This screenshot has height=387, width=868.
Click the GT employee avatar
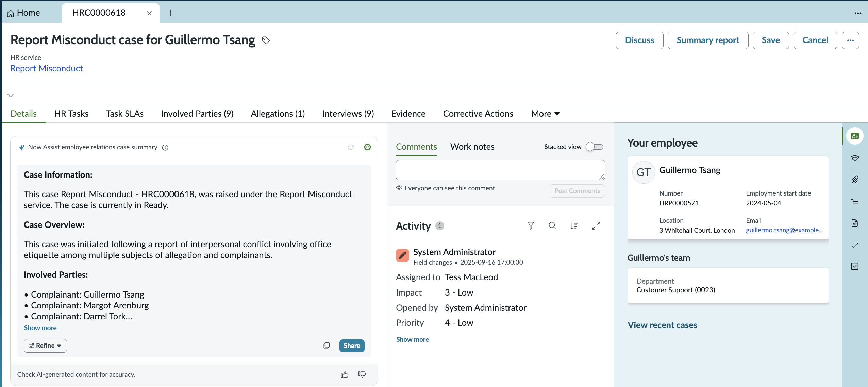click(x=643, y=172)
